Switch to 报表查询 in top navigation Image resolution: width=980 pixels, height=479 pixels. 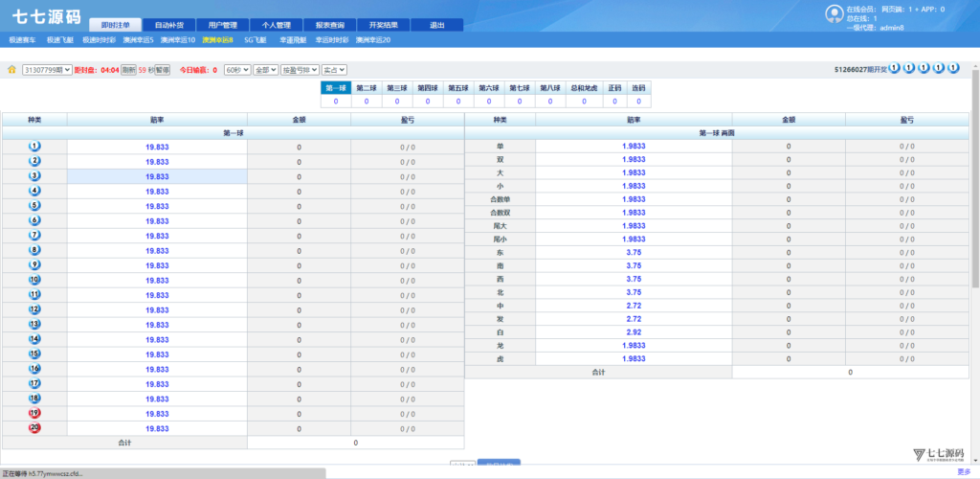[x=329, y=25]
